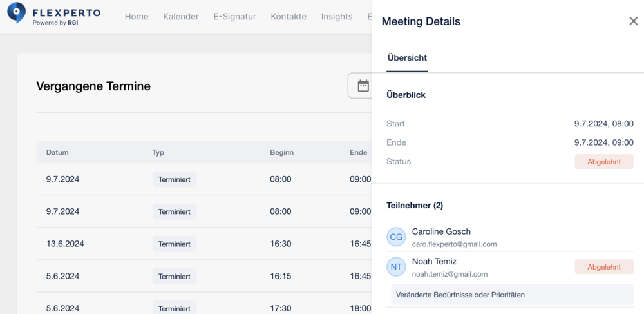Screen dimensions: 644x314
Task: Click the Abgelehnt status badge under Überblick
Action: [604, 162]
